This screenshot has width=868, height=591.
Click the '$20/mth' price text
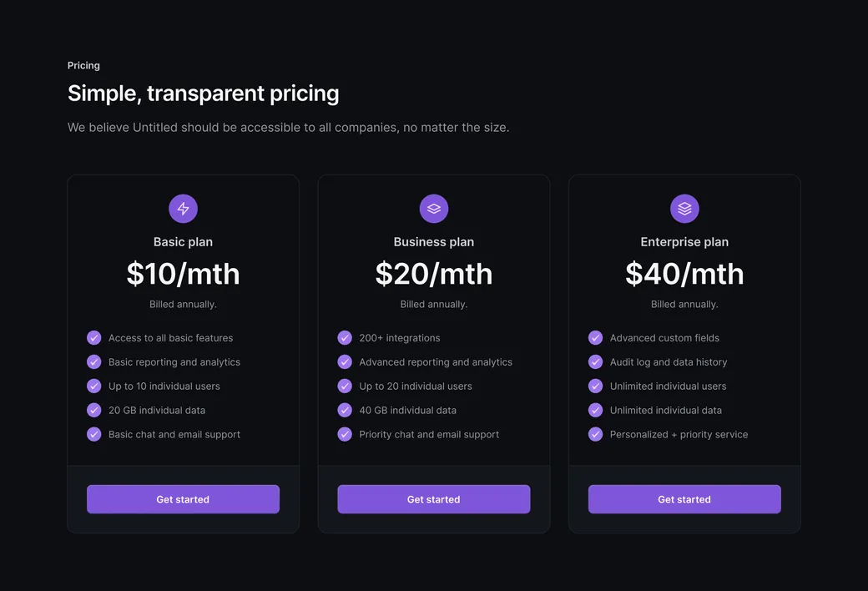pyautogui.click(x=433, y=273)
